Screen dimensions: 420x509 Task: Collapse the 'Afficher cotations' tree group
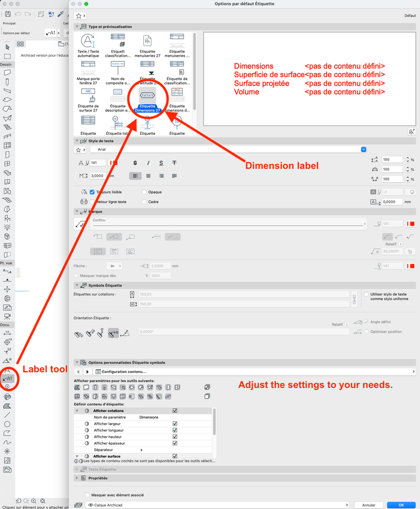77,410
